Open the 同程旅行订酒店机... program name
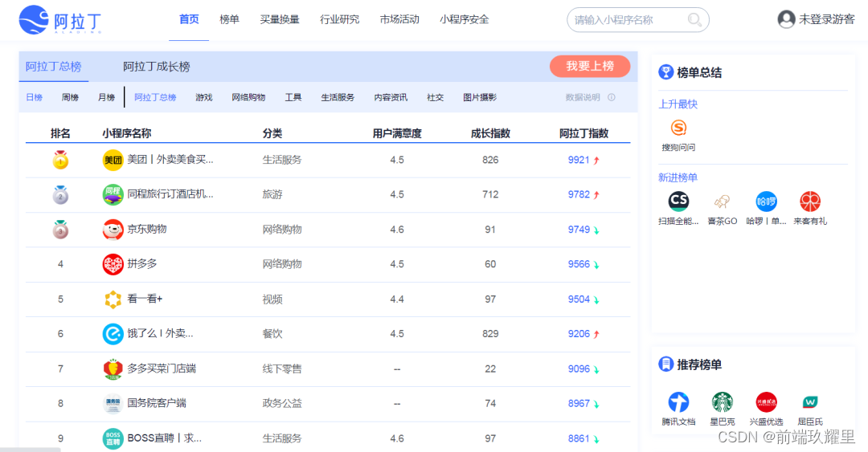 [x=170, y=194]
